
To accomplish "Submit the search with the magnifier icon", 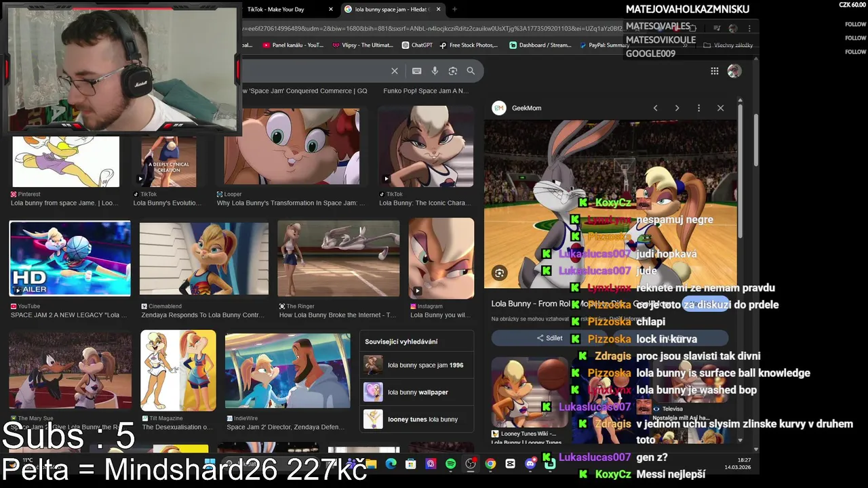I will [471, 71].
